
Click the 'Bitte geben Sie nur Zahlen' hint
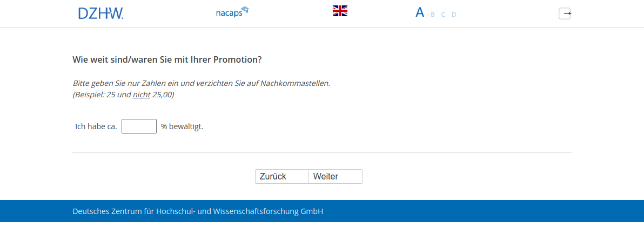201,83
